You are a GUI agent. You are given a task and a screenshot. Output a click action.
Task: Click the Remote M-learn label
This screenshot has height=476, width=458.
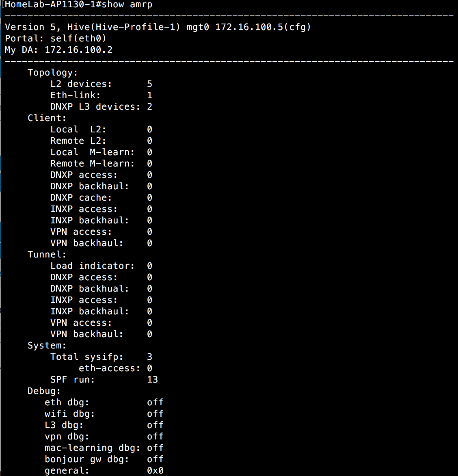[x=92, y=164]
